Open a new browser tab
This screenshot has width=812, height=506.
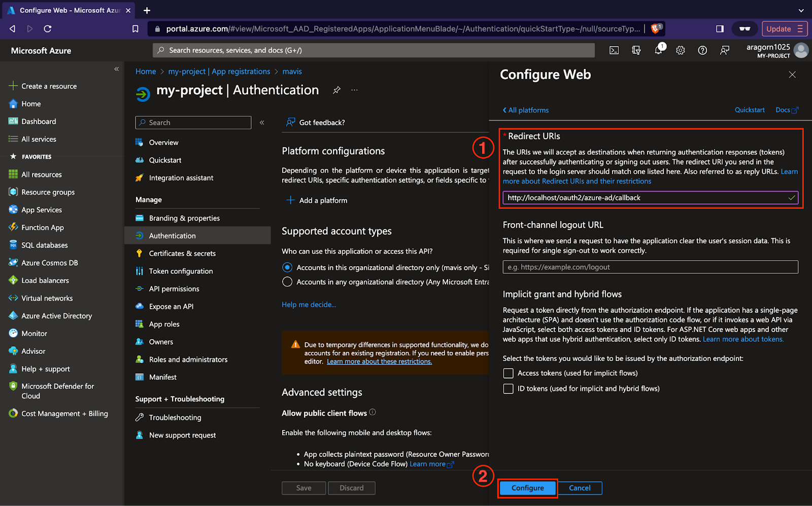point(147,10)
